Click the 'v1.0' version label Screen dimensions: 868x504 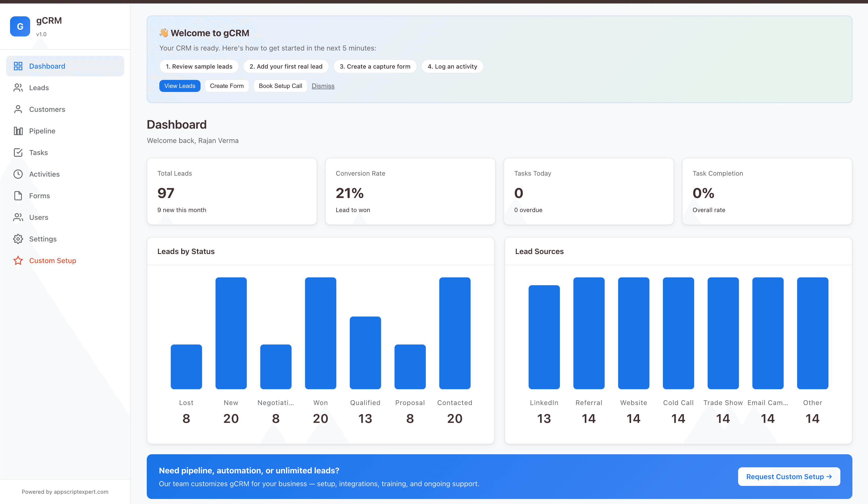tap(41, 34)
